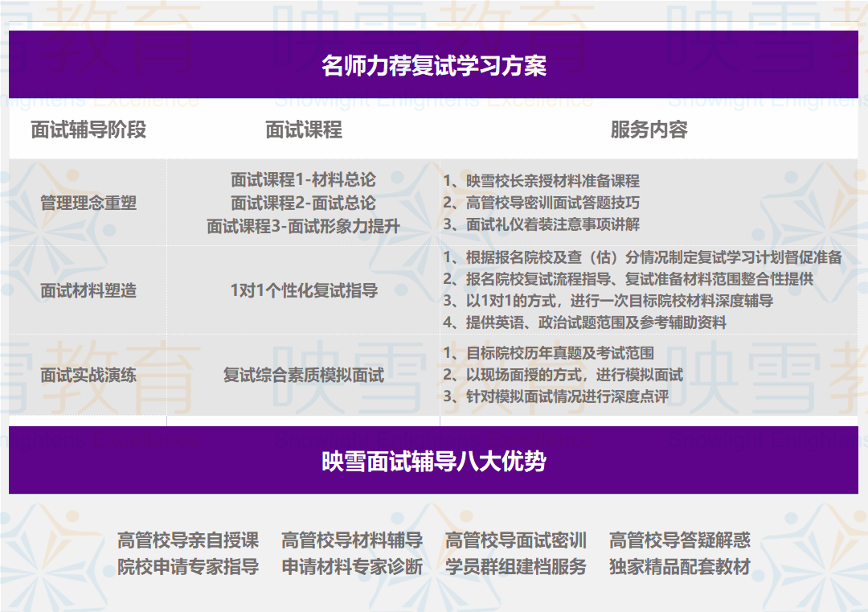Click the advantage '高管校导亲自授课'

click(188, 540)
